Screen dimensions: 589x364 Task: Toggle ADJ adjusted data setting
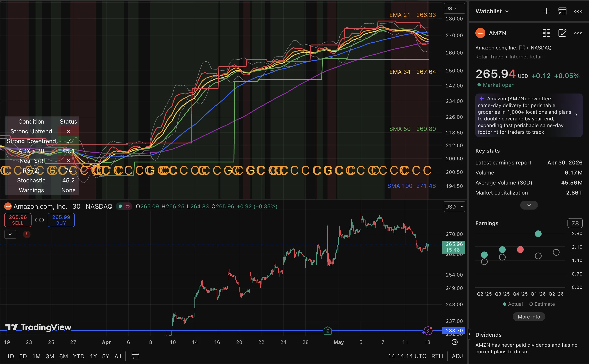[457, 356]
